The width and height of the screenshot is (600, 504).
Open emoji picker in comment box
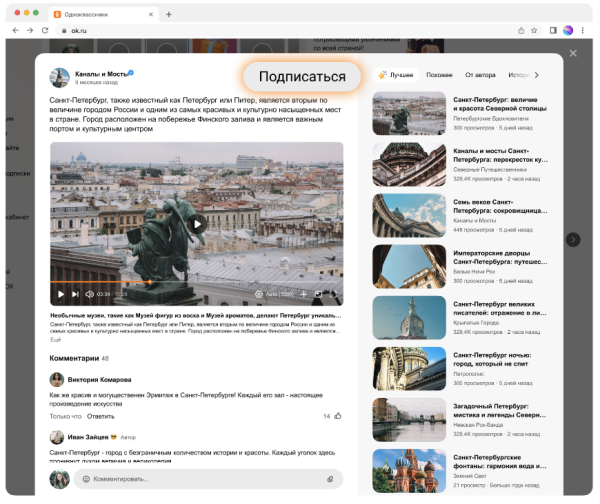coord(86,479)
